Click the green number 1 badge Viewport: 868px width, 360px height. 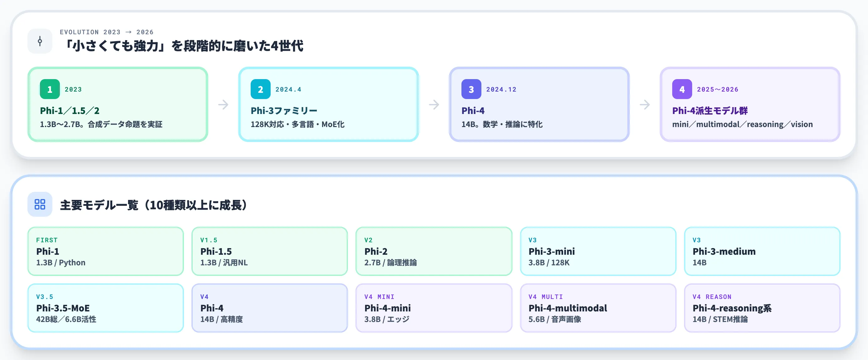coord(50,89)
